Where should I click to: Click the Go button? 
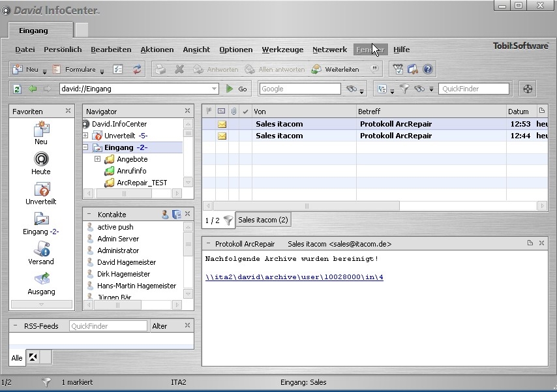coord(237,89)
